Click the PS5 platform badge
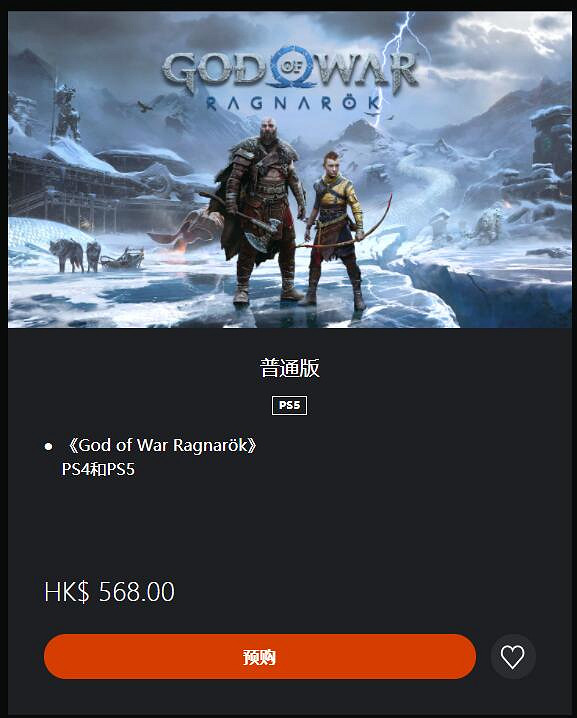The image size is (577, 718). point(289,405)
